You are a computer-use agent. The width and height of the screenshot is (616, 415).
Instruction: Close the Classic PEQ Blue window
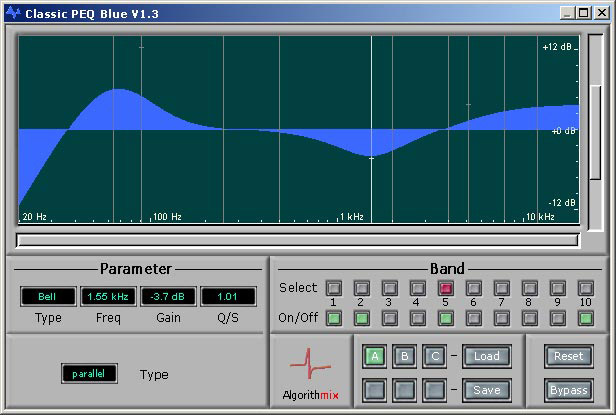click(x=602, y=13)
